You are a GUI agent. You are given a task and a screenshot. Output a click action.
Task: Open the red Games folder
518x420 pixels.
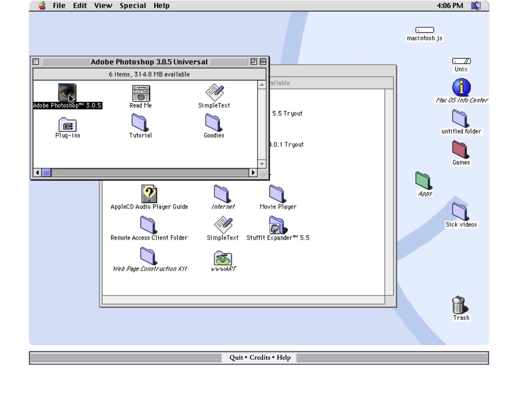click(x=460, y=150)
